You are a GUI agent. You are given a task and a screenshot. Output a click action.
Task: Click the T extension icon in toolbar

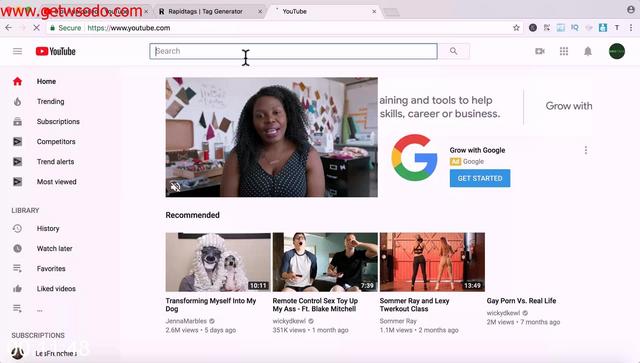[617, 28]
